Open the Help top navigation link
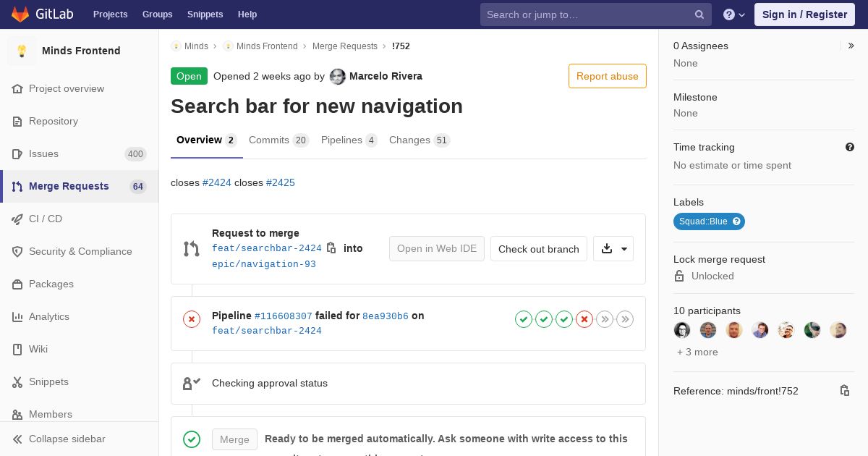 247,14
